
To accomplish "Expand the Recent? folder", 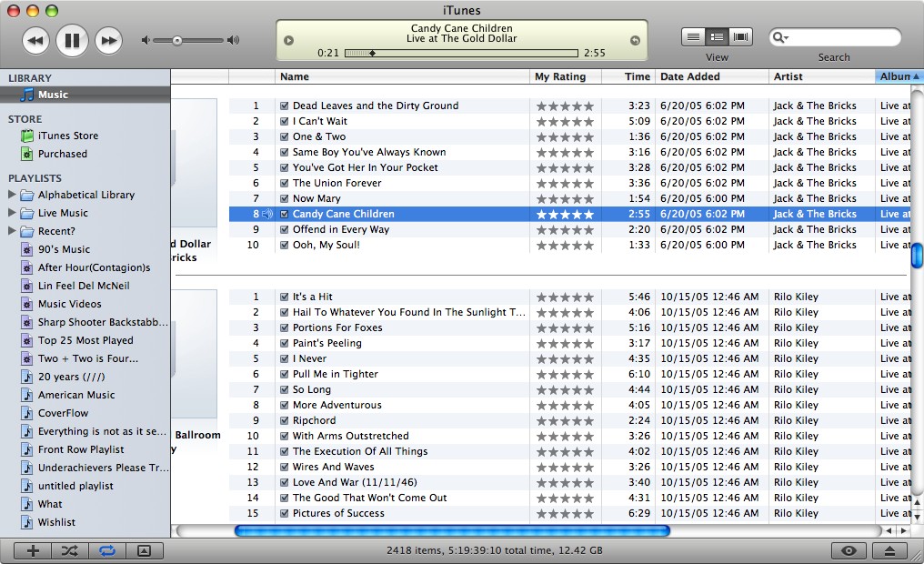I will (12, 230).
